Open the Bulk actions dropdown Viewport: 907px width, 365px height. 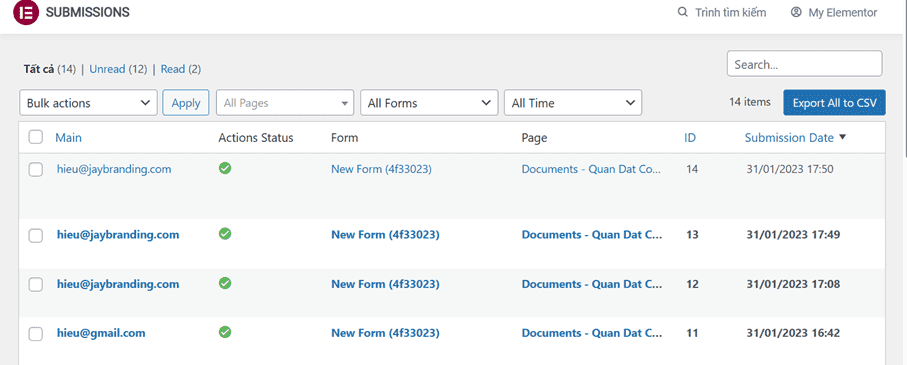point(89,103)
